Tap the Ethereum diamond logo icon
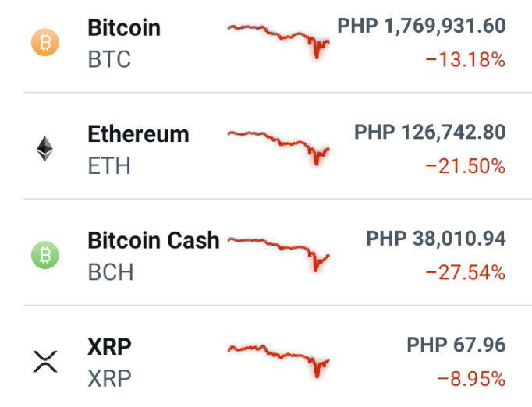Viewport: 532px width, 407px height. click(x=44, y=149)
